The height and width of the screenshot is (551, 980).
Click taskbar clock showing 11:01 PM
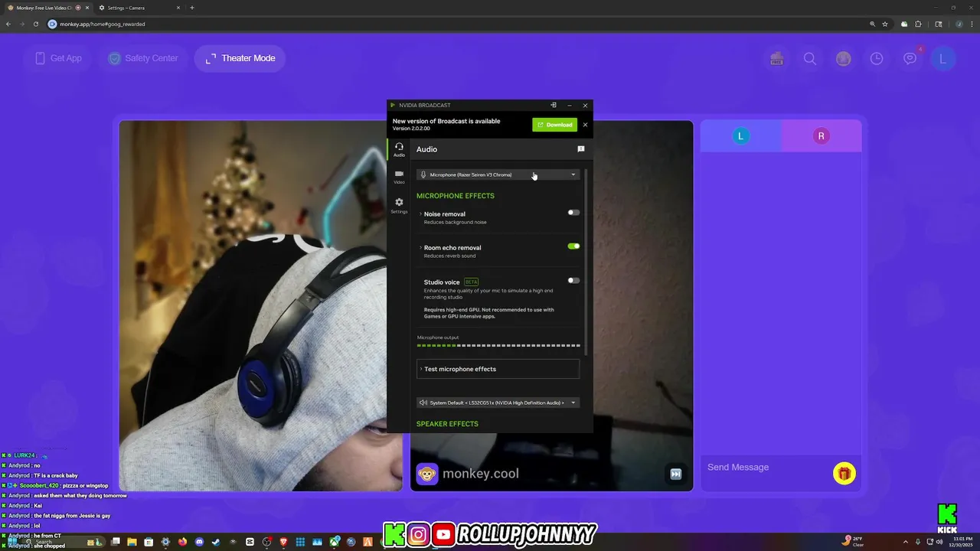tap(960, 542)
